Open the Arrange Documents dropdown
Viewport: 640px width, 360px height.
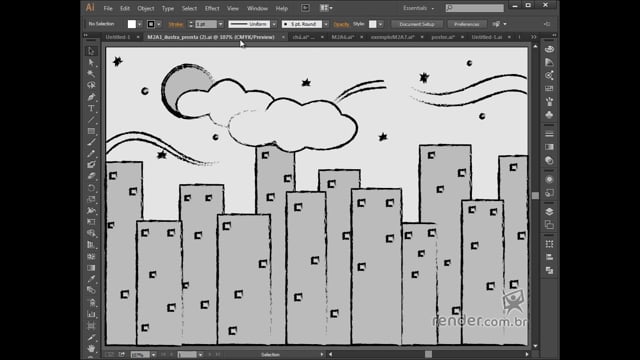326,8
